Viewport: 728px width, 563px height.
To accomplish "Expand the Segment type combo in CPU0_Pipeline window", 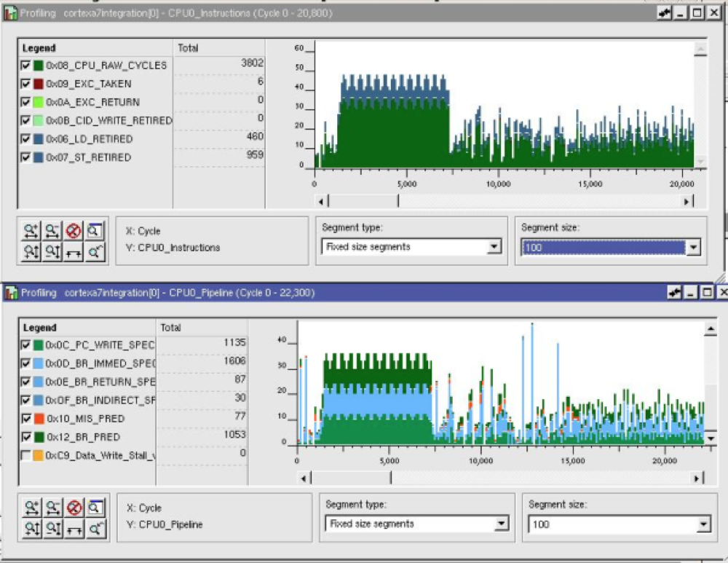I will coord(502,524).
